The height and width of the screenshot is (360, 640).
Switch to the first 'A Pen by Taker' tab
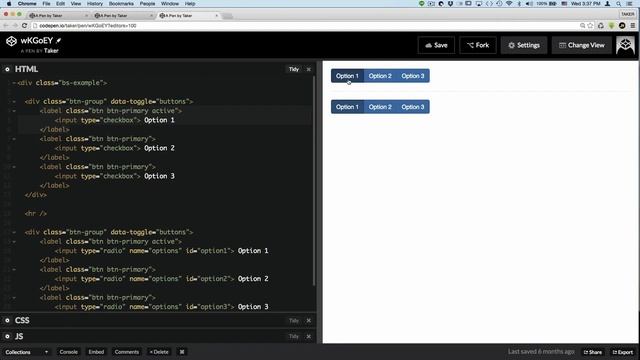58,16
